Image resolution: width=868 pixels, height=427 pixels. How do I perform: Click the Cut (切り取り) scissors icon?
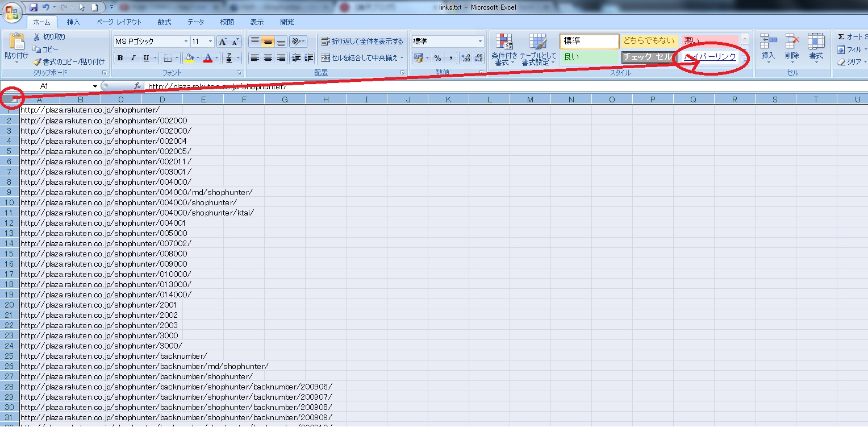[37, 37]
